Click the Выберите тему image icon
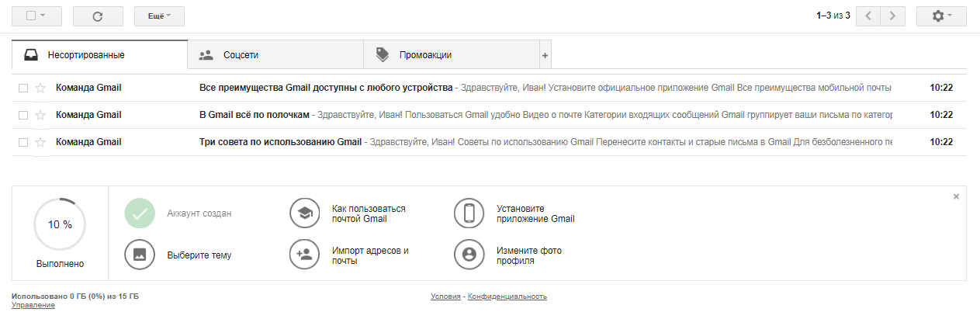 140,255
